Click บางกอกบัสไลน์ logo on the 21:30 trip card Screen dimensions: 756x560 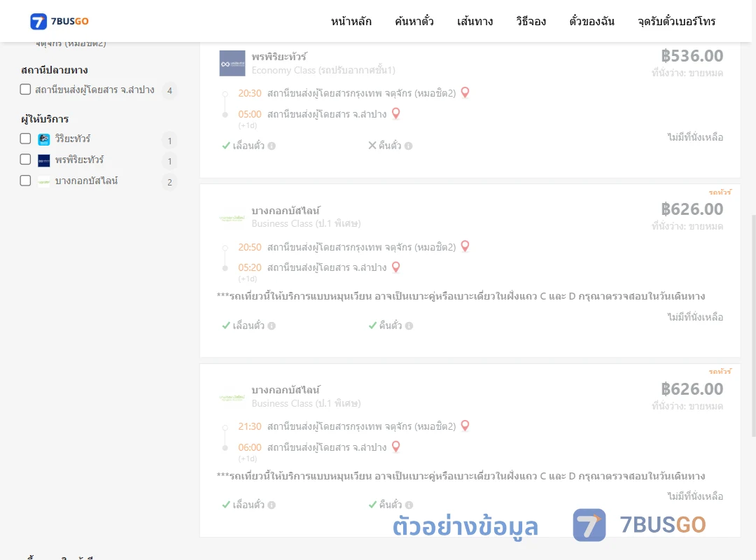[232, 398]
